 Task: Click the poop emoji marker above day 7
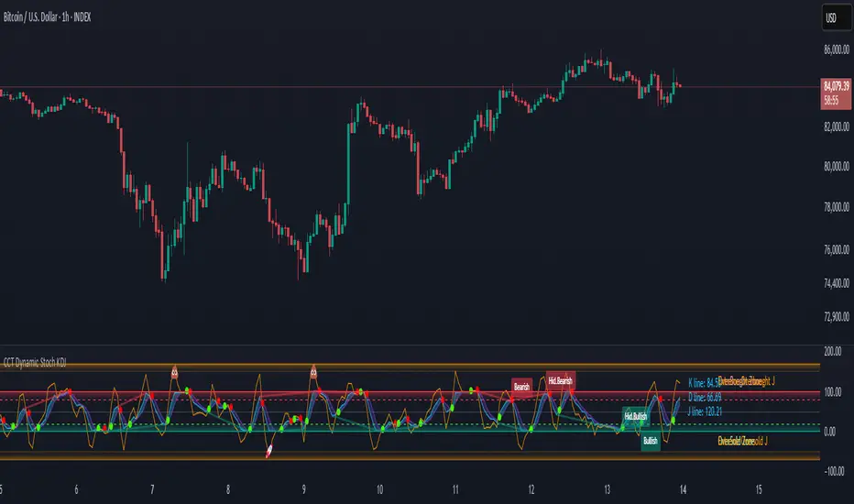point(175,373)
